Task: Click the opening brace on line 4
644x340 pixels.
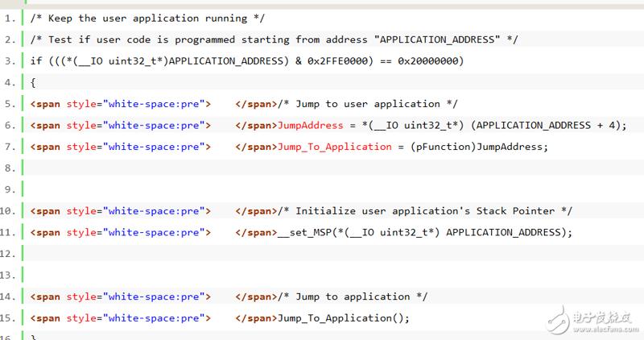Action: (33, 83)
